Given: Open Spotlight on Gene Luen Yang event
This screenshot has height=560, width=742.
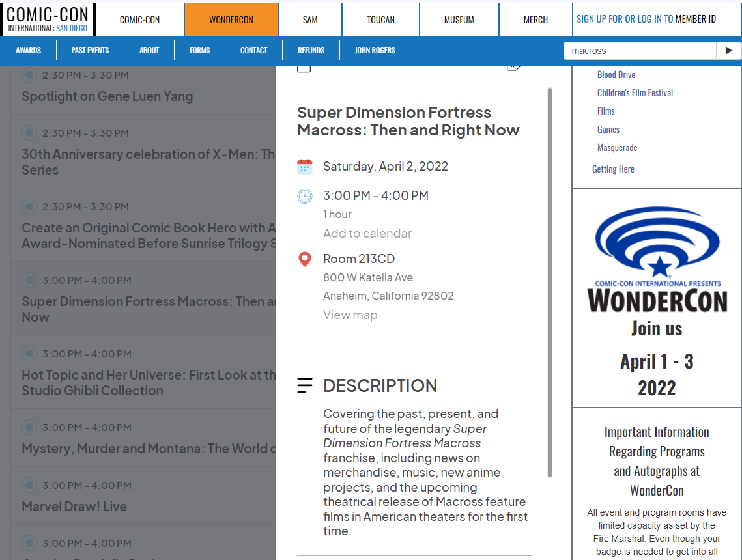Looking at the screenshot, I should (107, 96).
